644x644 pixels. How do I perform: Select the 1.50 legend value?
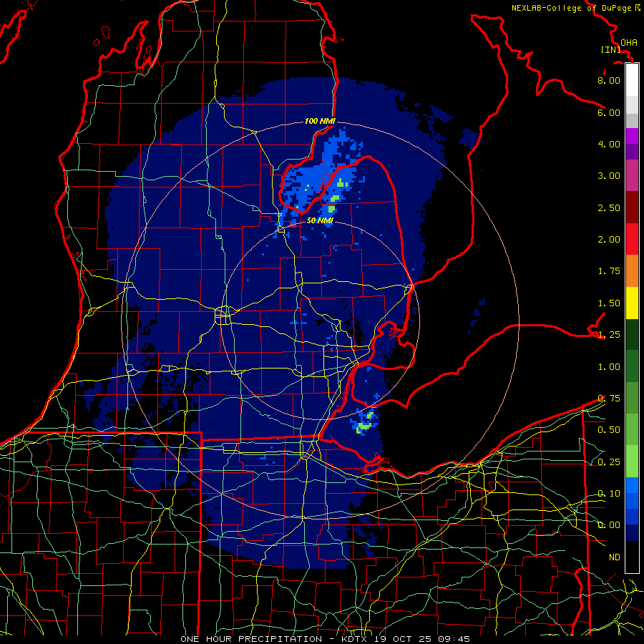pos(609,303)
